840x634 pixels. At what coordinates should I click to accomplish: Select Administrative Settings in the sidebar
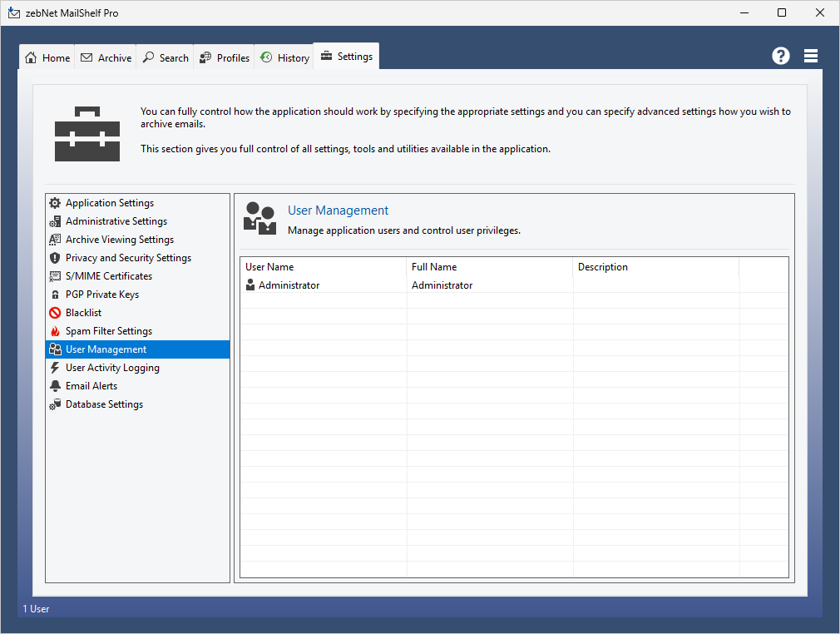click(116, 221)
